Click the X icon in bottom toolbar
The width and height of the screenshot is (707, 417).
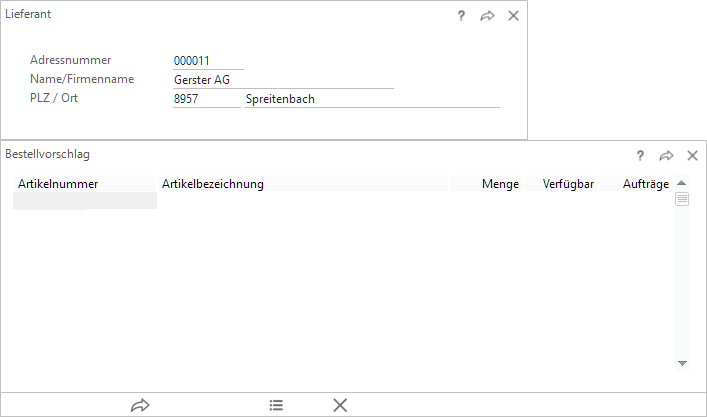(340, 405)
